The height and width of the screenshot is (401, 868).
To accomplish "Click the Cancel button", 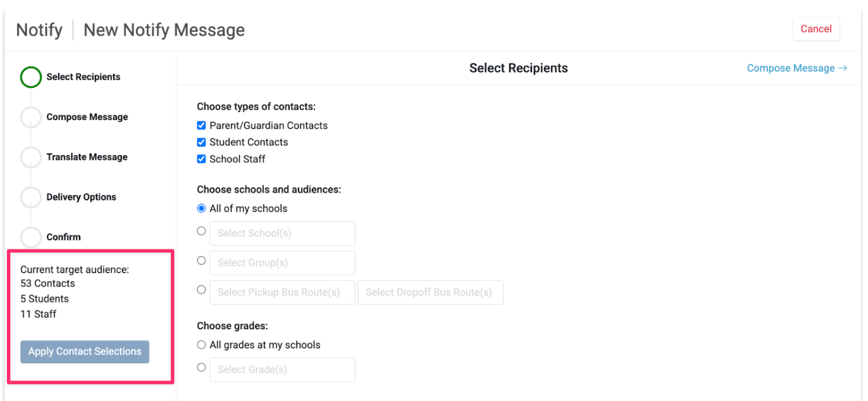I will pos(816,29).
